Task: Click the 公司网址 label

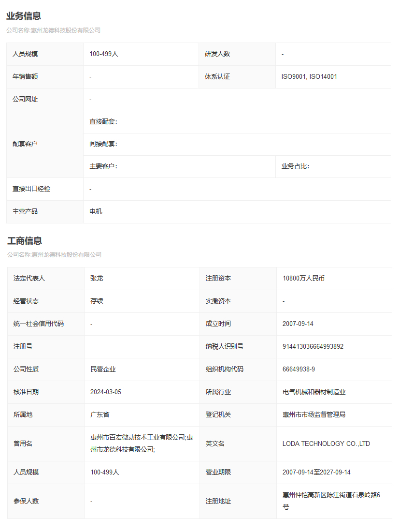Action: (25, 100)
